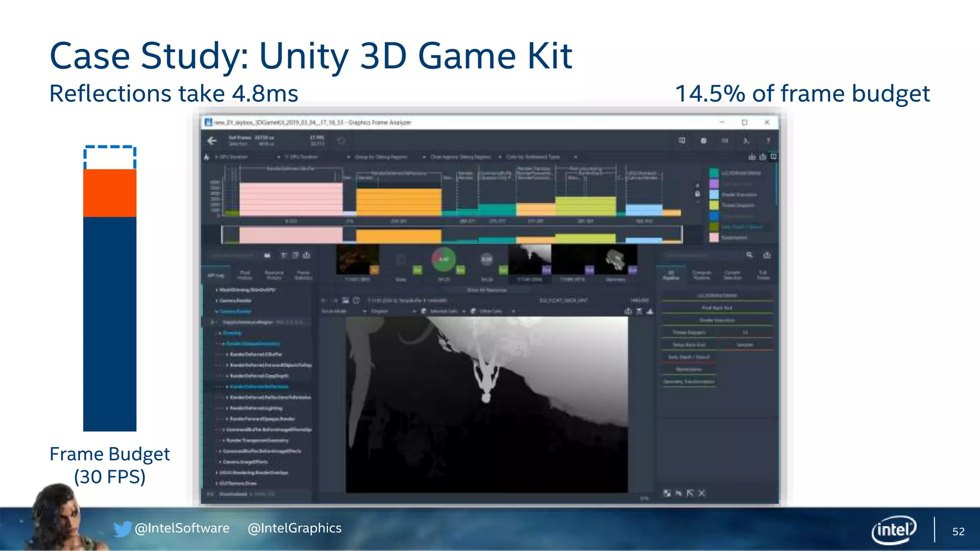Click the search magnifier in the right panel
The width and height of the screenshot is (980, 551).
(749, 255)
